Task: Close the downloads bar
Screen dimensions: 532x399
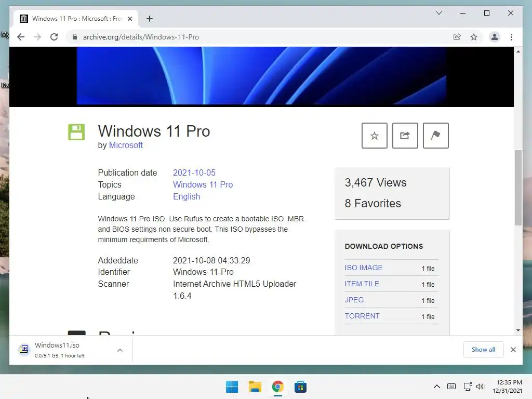Action: pos(513,350)
